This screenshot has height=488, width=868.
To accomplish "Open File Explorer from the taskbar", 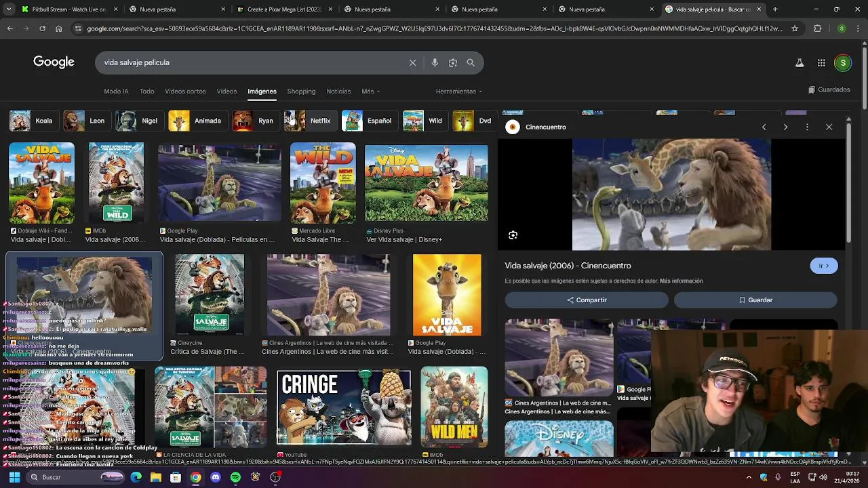I will pyautogui.click(x=156, y=477).
